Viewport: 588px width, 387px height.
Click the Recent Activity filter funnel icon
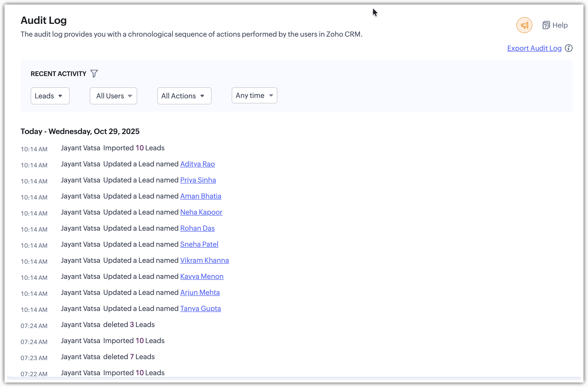94,74
